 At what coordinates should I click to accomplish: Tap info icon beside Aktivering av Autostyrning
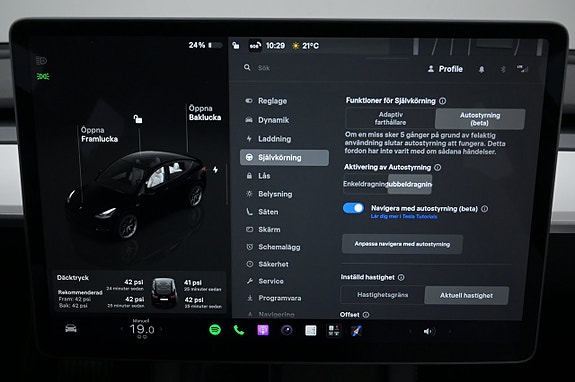(x=437, y=168)
